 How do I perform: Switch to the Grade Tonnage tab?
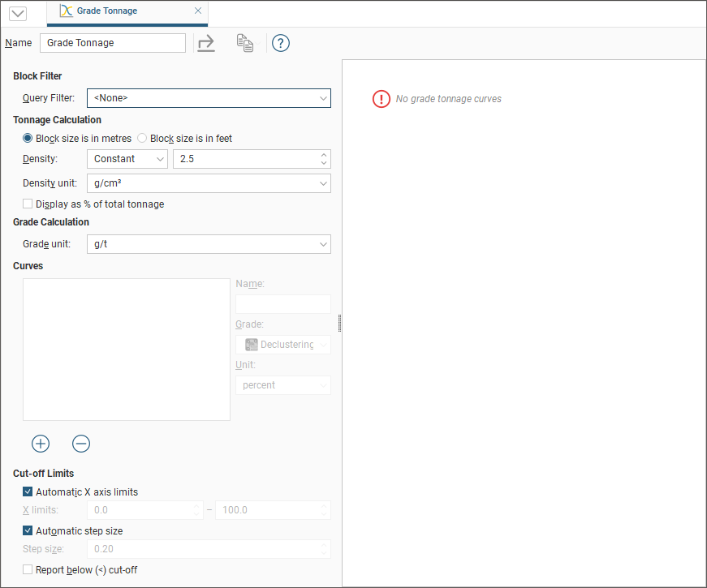107,11
